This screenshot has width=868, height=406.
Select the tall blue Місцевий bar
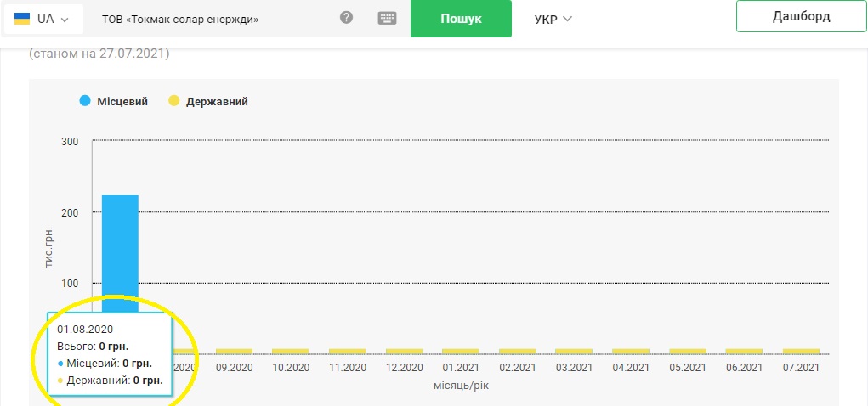point(120,246)
